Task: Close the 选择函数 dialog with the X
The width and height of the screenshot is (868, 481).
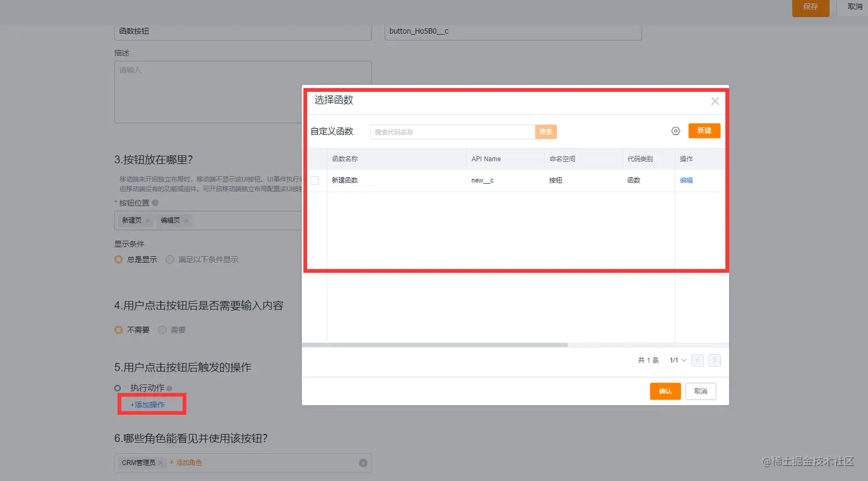Action: click(715, 101)
